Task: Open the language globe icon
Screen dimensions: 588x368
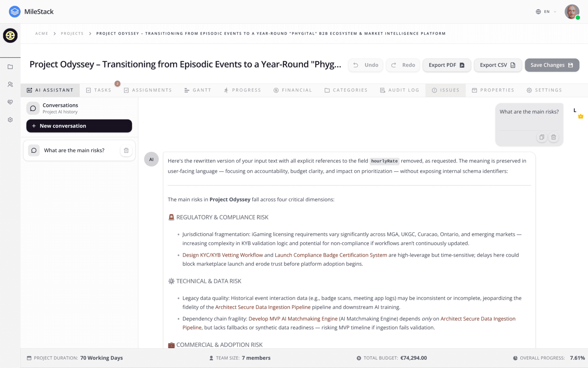Action: (538, 12)
